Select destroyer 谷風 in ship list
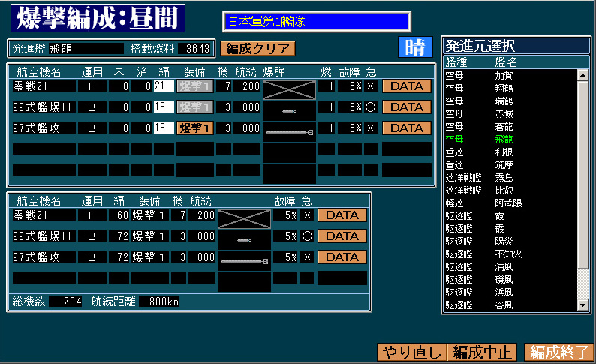The image size is (596, 364). 510,305
